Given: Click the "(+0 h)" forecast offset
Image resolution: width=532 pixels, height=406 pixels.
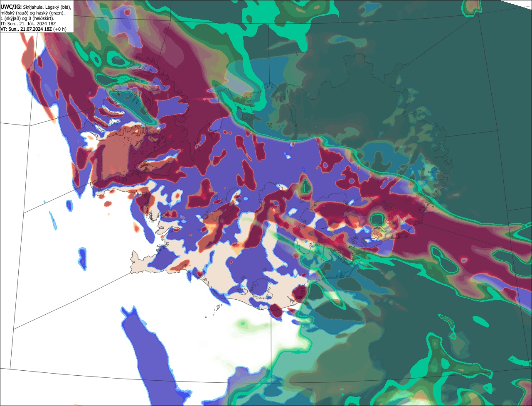Looking at the screenshot, I should click(60, 29).
